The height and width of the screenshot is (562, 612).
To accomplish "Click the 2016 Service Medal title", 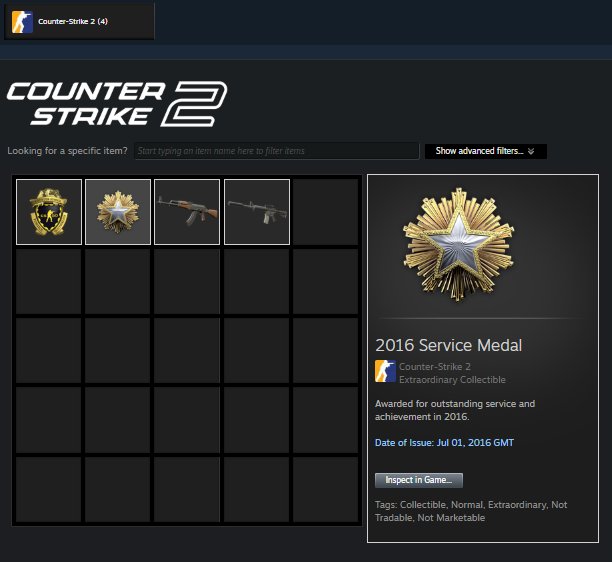I will pyautogui.click(x=448, y=345).
